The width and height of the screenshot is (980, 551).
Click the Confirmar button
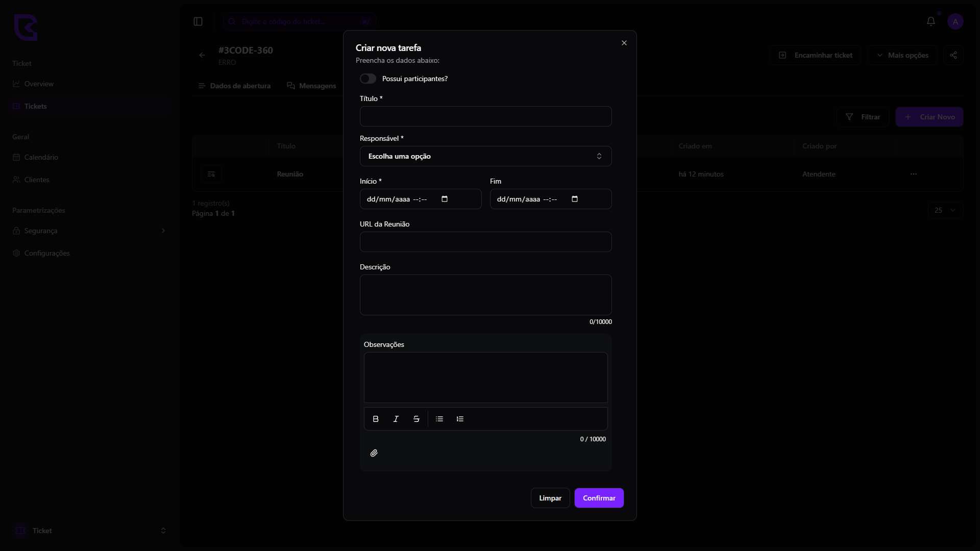click(x=599, y=498)
